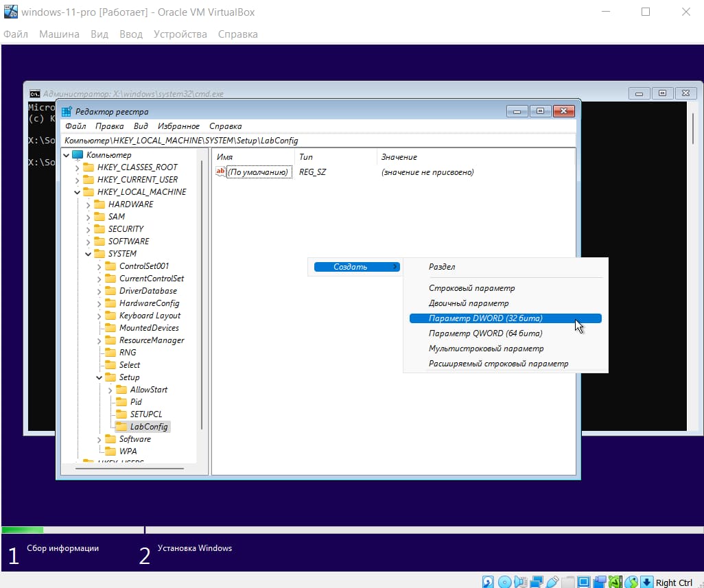Expand the SECURITY key
This screenshot has width=704, height=588.
tap(88, 229)
